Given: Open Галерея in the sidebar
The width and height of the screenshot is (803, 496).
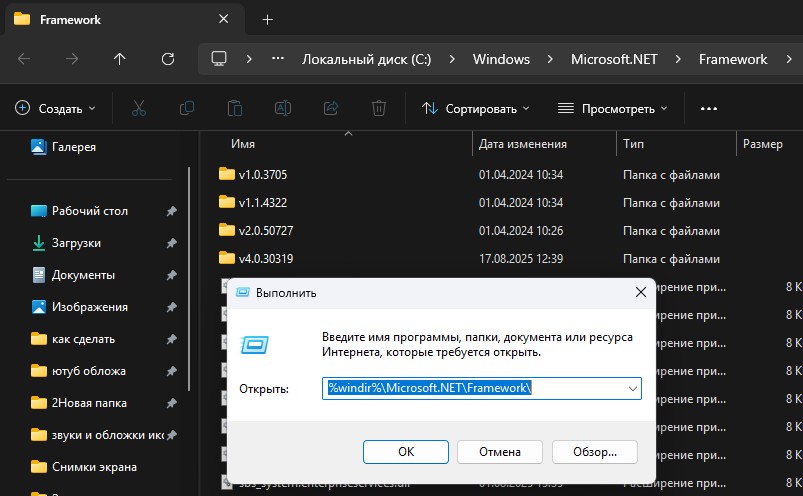Looking at the screenshot, I should (x=73, y=147).
